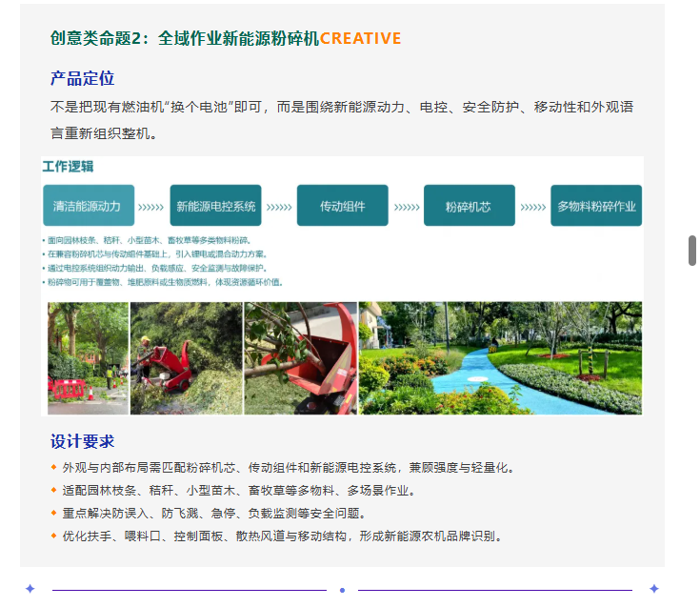Click the 工作逻辑 diagram heading
This screenshot has height=607, width=700.
click(68, 167)
